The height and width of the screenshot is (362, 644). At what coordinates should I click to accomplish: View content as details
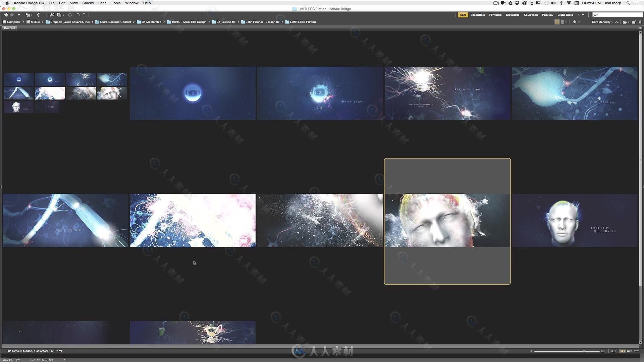tap(629, 351)
